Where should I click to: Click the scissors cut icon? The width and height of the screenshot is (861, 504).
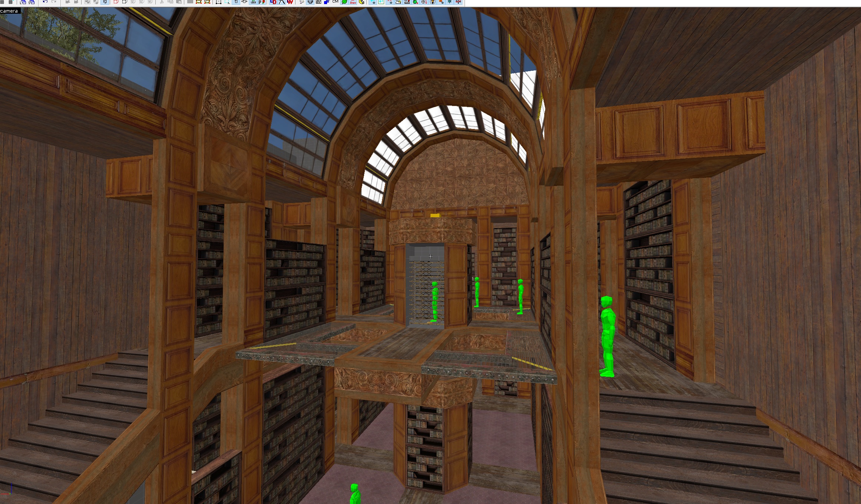tap(162, 2)
